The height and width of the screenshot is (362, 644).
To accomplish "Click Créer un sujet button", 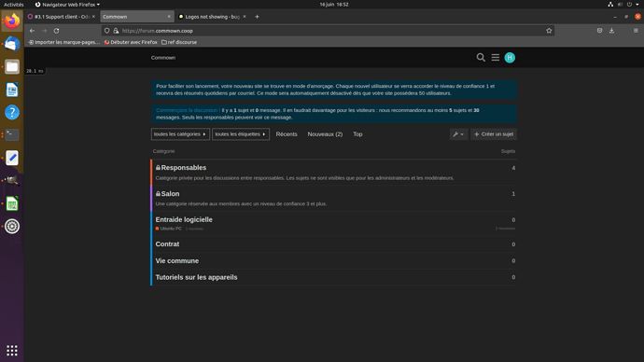I will pyautogui.click(x=494, y=134).
